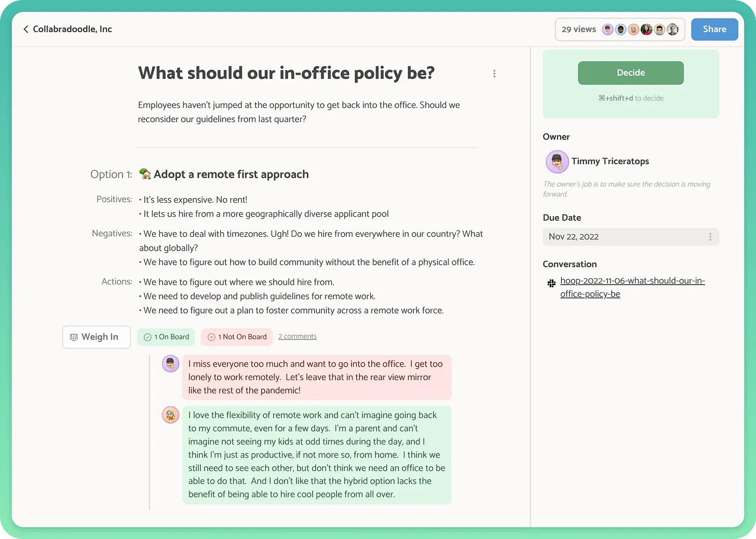
Task: Click the back chevron beside Collabradoodle, Inc
Action: (x=25, y=29)
